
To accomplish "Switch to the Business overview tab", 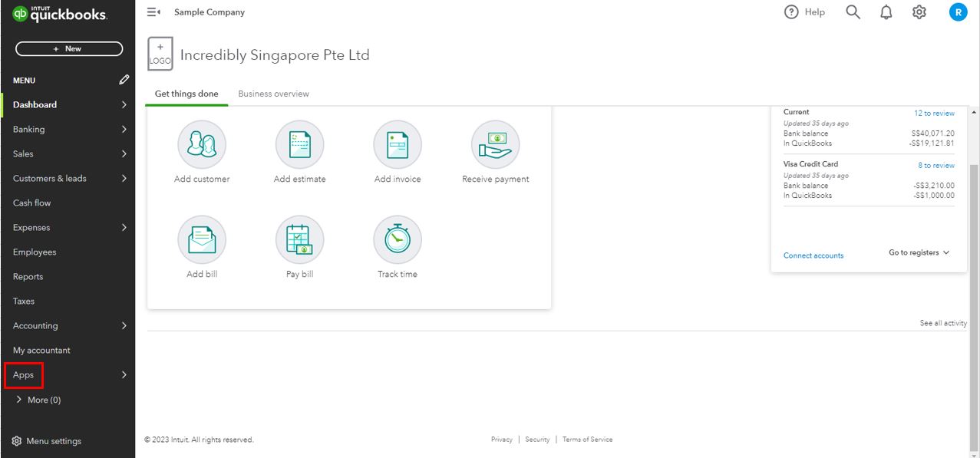I will pos(273,94).
